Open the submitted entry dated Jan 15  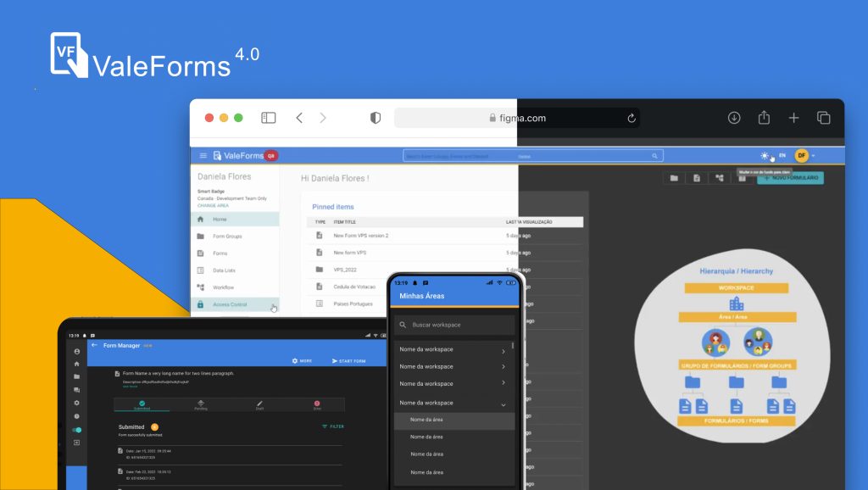point(229,454)
